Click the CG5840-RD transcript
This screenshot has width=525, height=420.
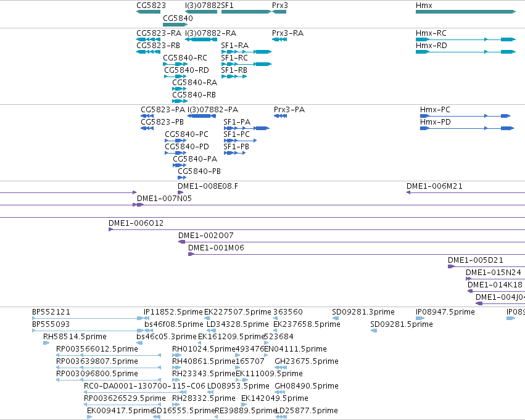point(175,76)
